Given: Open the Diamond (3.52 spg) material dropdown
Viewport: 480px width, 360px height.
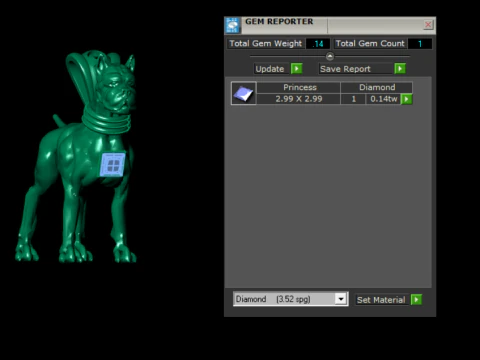Looking at the screenshot, I should click(291, 299).
